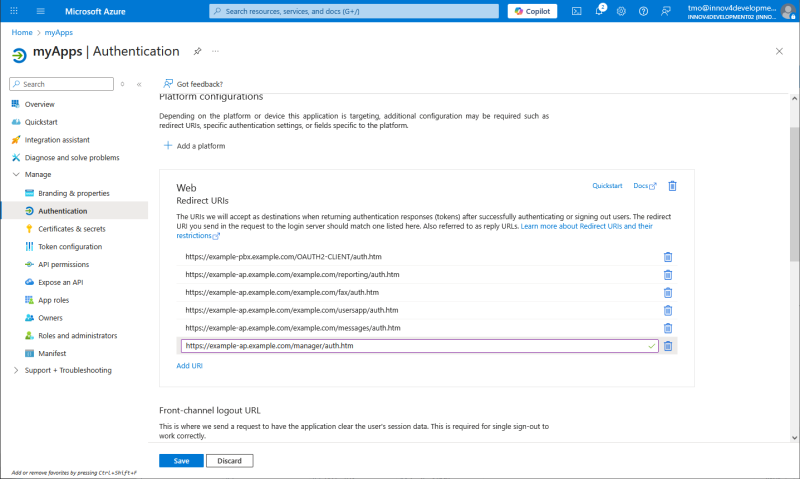Screen dimensions: 800x479
Task: Open the Azure portal hamburger menu
Action: (40, 11)
